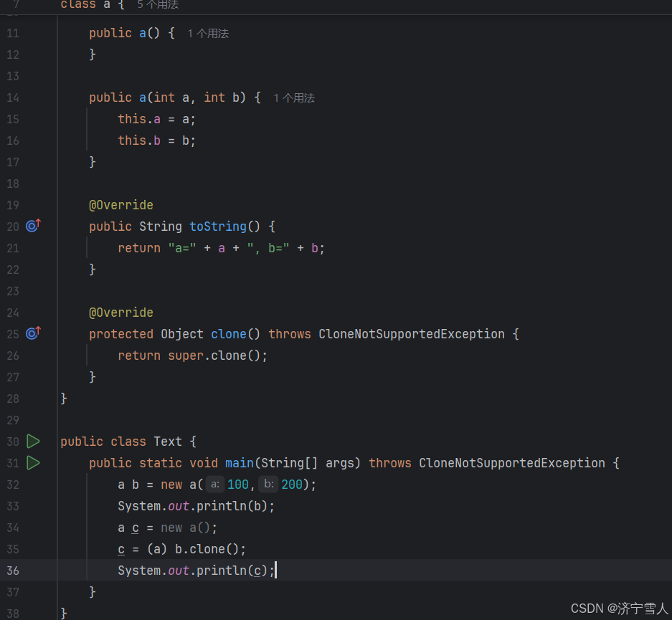Screen dimensions: 672x620
Task: Click the number 100 in the constructor call
Action: click(238, 485)
